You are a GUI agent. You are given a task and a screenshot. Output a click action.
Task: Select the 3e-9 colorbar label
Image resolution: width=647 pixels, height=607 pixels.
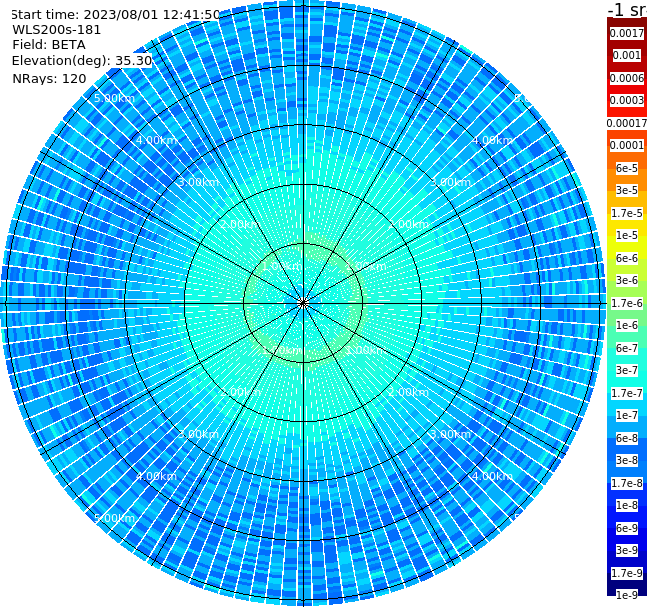[627, 550]
